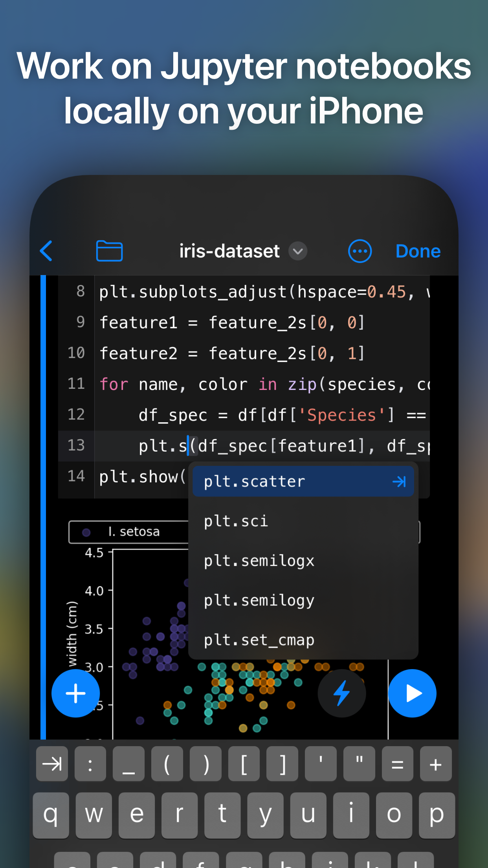The width and height of the screenshot is (488, 868).
Task: Tap the i key
Action: coord(351,815)
